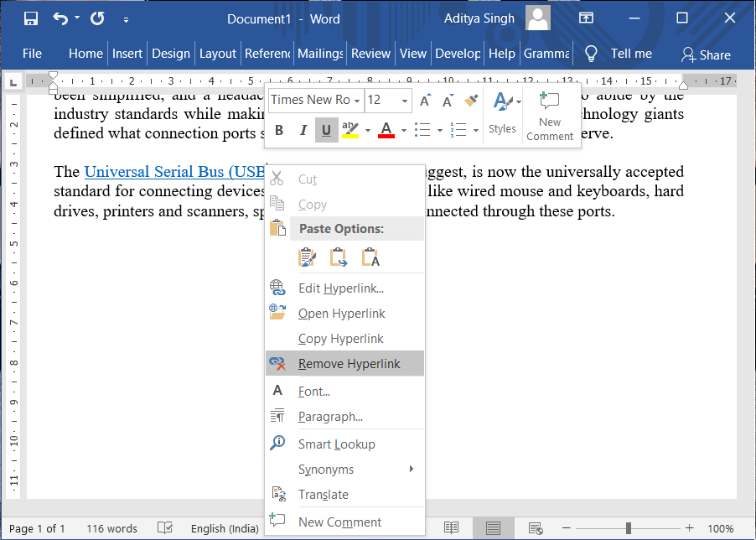Click the Undo arrow icon

click(60, 18)
